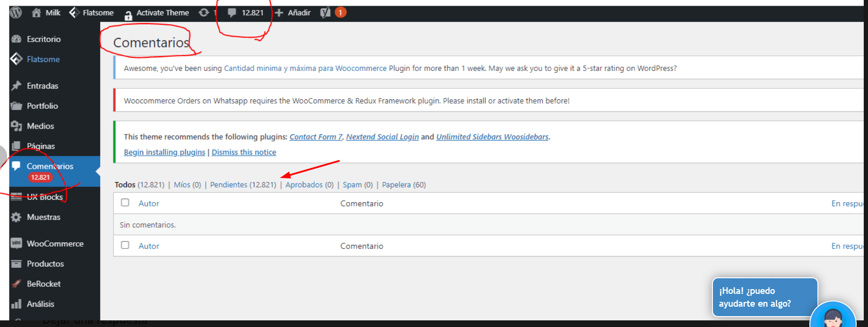Open the chat assistant avatar
This screenshot has height=327, width=868.
click(833, 315)
